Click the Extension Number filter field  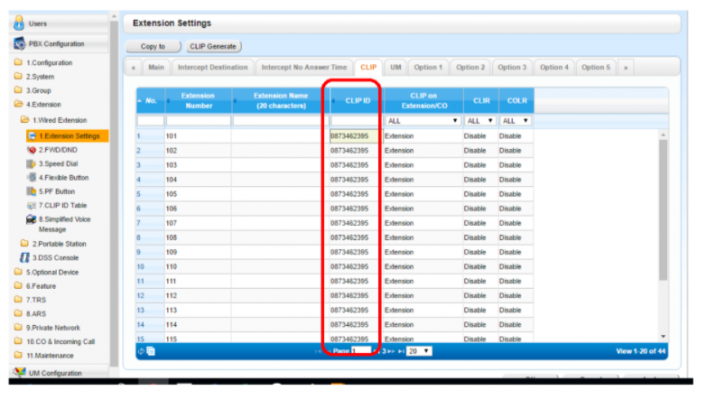tap(198, 120)
